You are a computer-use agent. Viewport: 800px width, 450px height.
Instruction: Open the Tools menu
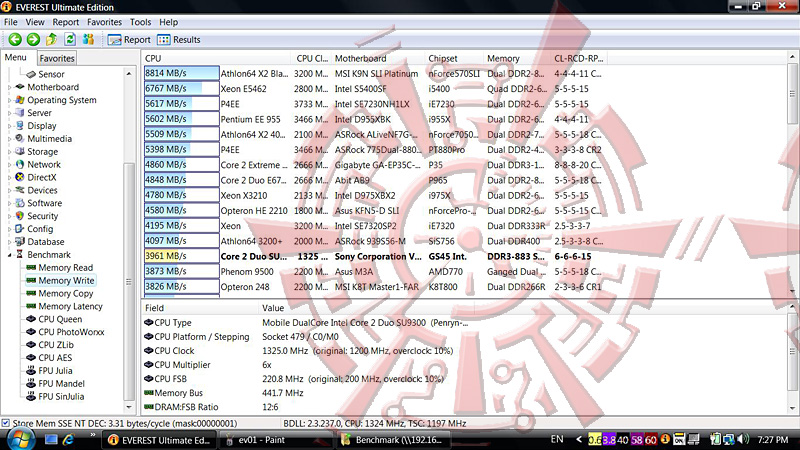[x=140, y=22]
